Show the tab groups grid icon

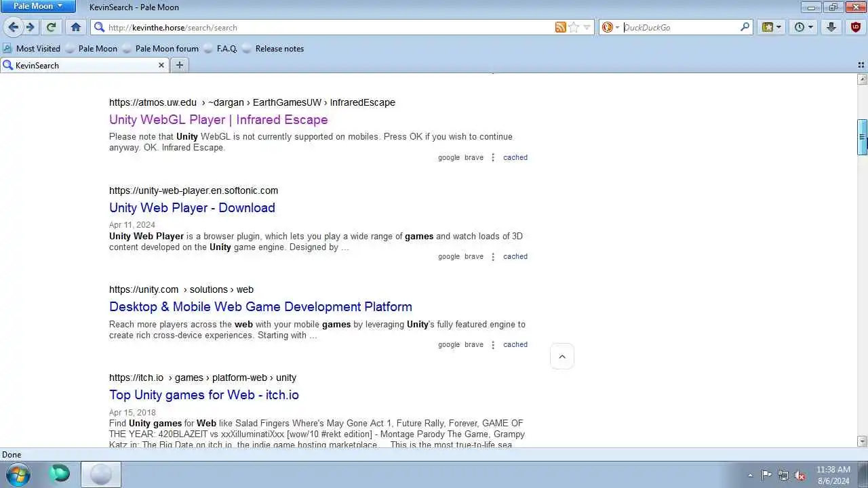(861, 65)
